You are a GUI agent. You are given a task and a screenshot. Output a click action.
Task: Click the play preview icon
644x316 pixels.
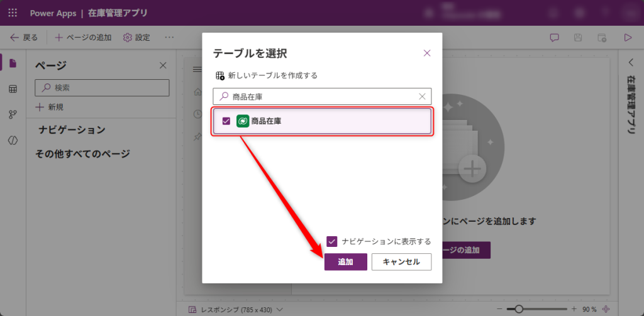tap(628, 38)
